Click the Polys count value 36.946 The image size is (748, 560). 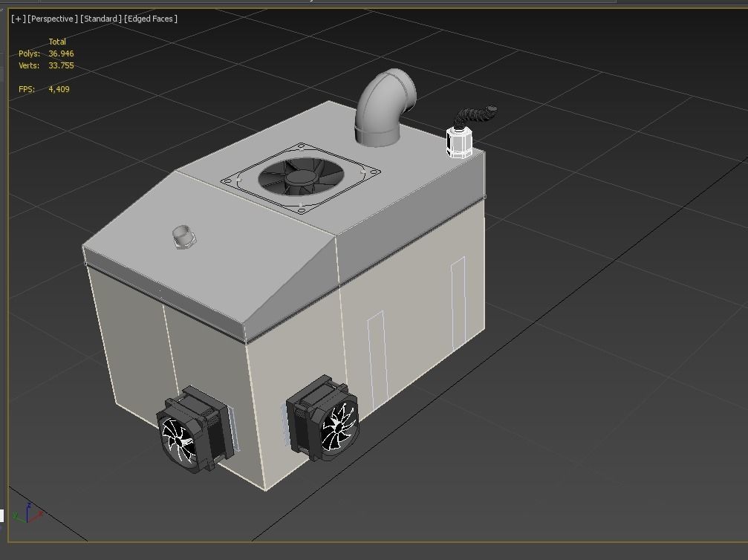(61, 53)
